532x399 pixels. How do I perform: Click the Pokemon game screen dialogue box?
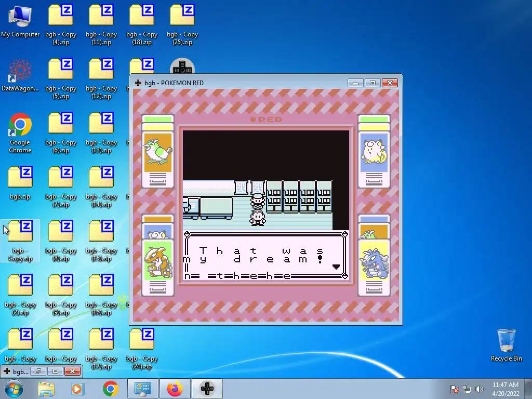(x=265, y=256)
